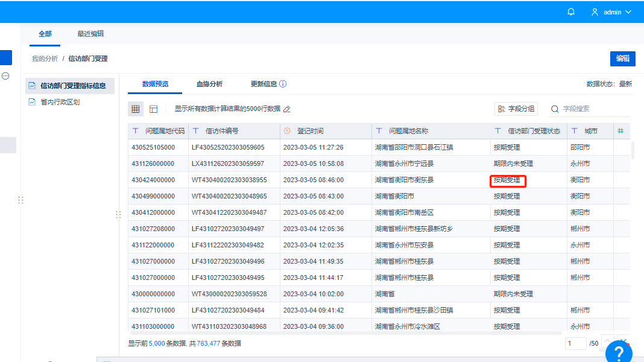
Task: Open the blue help question mark button
Action: tap(619, 352)
